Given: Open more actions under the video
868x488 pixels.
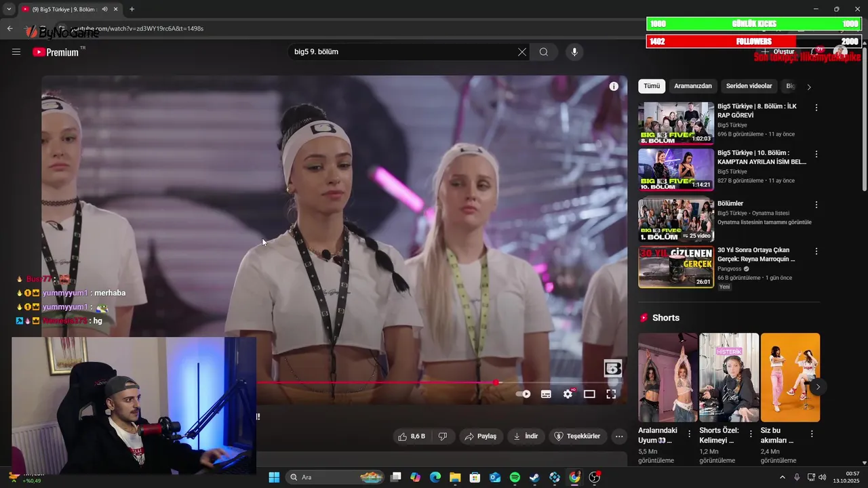Looking at the screenshot, I should [618, 436].
